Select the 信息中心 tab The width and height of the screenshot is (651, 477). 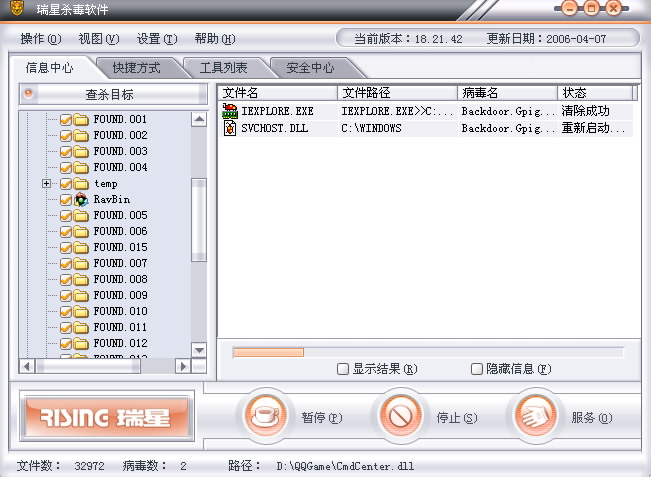pyautogui.click(x=50, y=67)
